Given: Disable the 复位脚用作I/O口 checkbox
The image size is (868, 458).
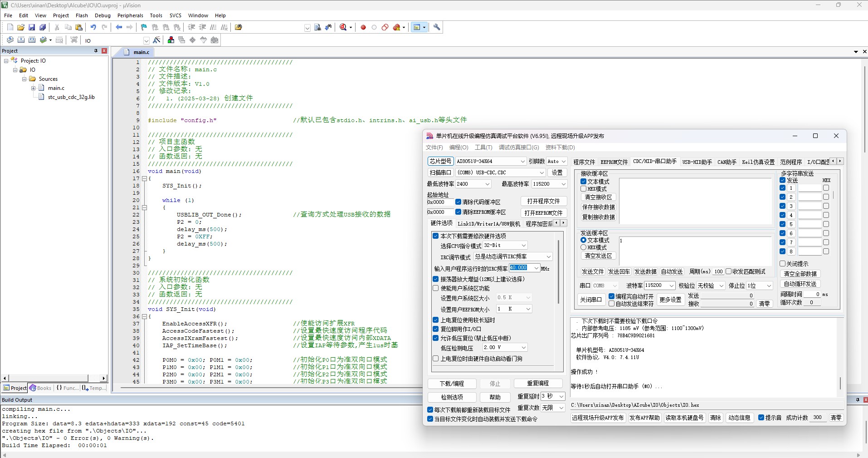Looking at the screenshot, I should (436, 329).
